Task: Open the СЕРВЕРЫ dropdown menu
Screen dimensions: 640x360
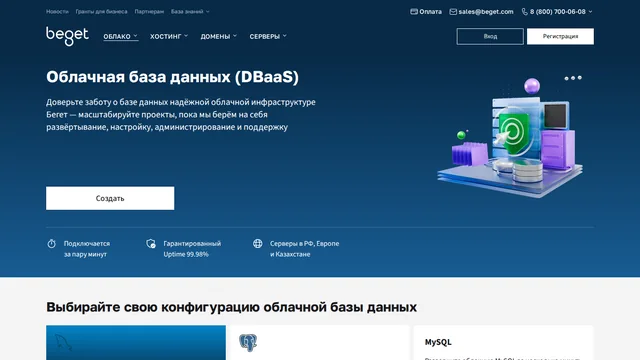Action: click(x=268, y=36)
